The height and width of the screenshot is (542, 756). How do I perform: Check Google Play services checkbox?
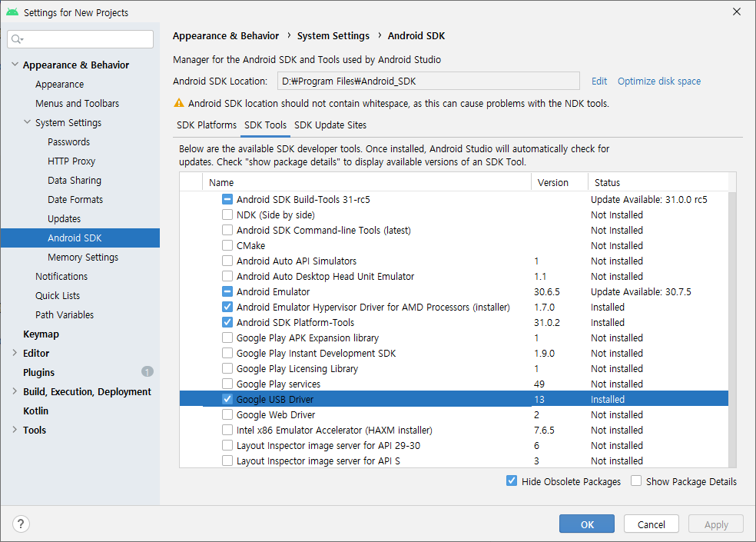click(227, 384)
